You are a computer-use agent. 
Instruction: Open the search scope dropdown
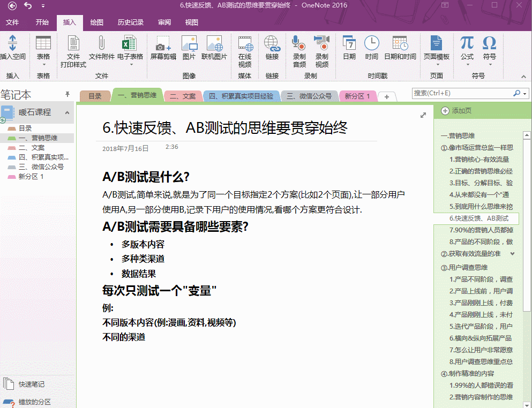524,93
